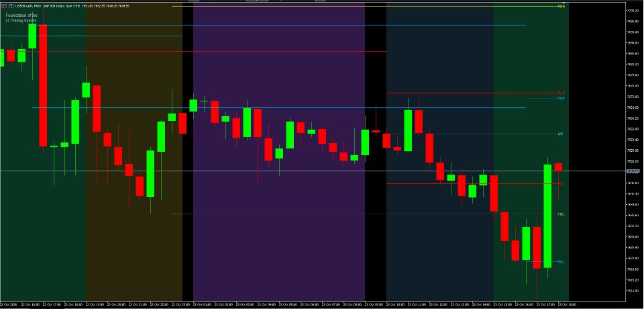
Task: Select the cyan PDH level label
Action: [x=561, y=98]
